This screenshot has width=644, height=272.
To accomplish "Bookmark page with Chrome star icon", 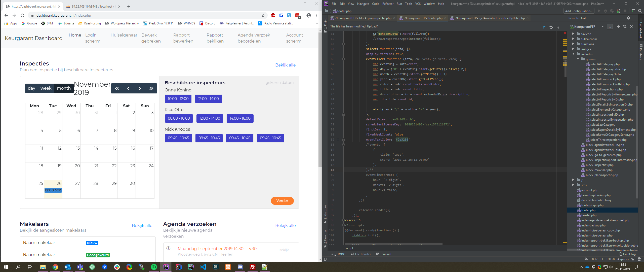I will (x=263, y=15).
